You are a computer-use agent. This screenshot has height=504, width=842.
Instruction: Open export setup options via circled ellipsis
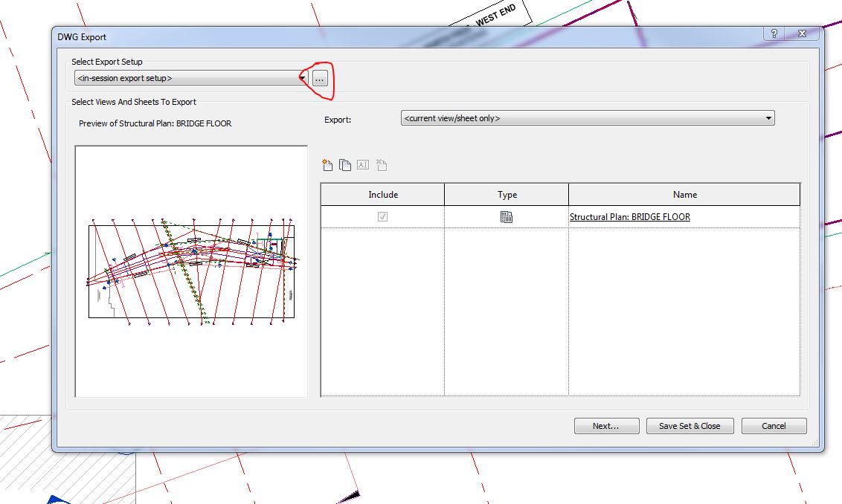click(x=318, y=77)
